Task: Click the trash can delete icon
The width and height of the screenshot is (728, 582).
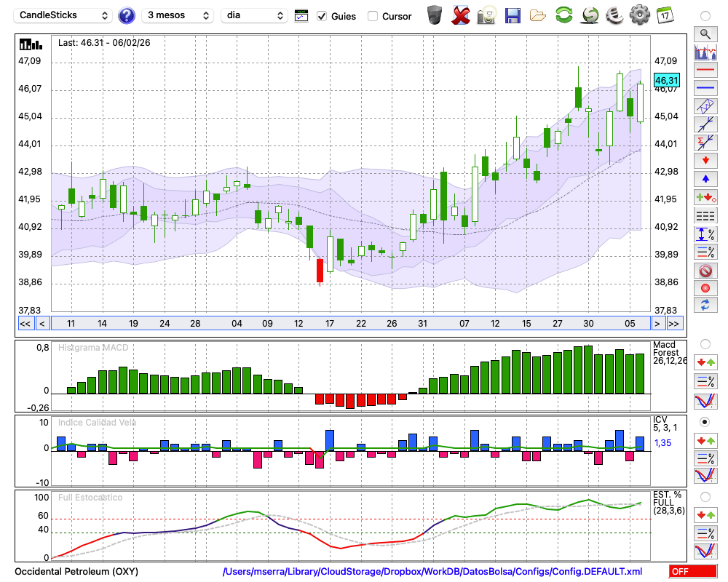Action: (x=435, y=15)
